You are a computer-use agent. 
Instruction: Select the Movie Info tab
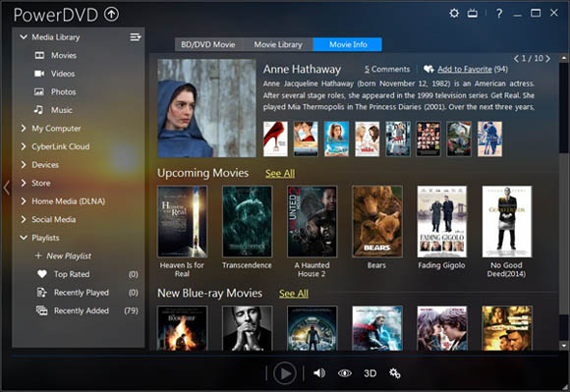point(348,44)
